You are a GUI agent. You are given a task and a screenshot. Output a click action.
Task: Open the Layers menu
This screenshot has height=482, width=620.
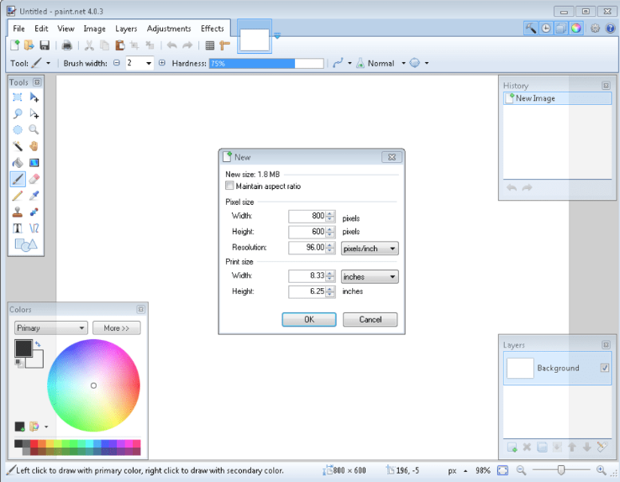pyautogui.click(x=126, y=28)
